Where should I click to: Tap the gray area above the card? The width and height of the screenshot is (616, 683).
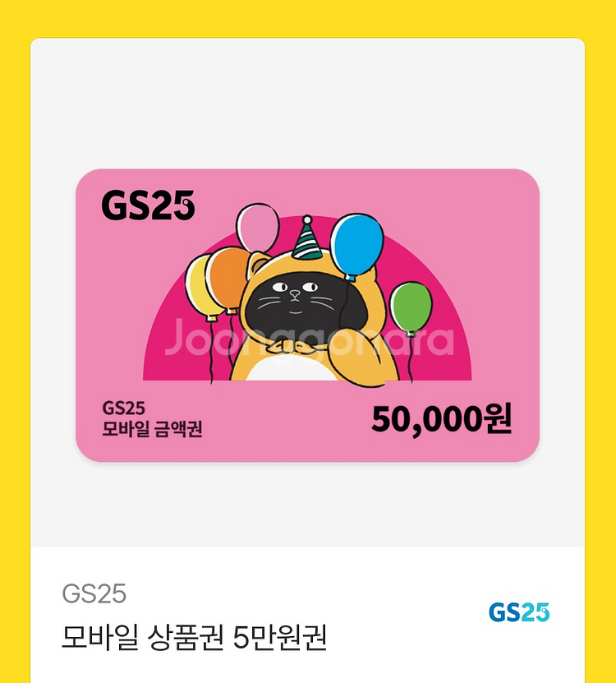(x=307, y=104)
